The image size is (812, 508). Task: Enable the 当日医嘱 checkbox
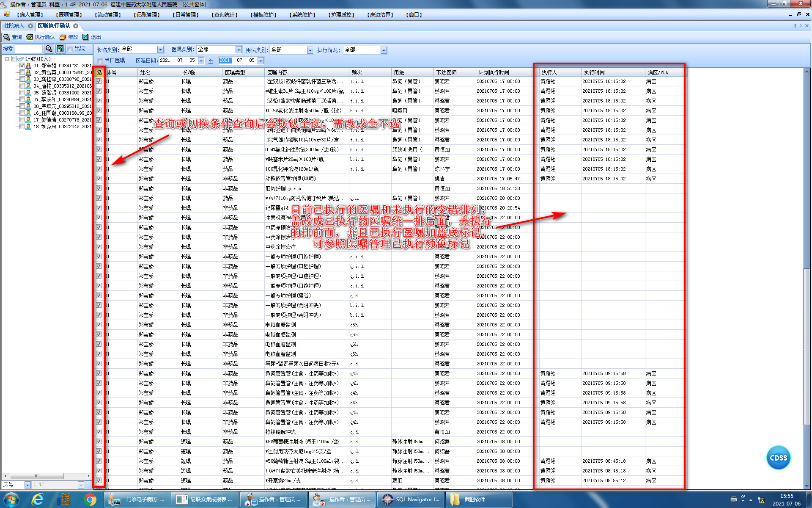tap(100, 61)
